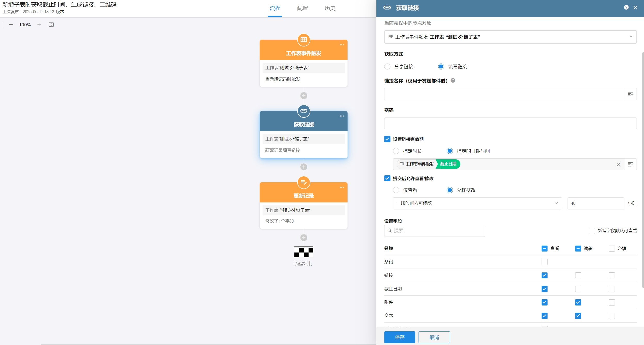Remove the 截止日期 dynamic value with the X icon

coord(618,164)
